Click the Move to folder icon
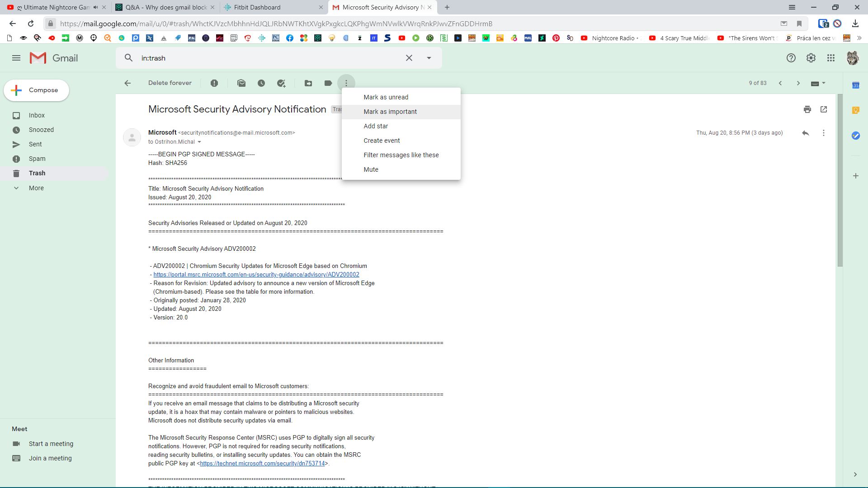 click(x=308, y=83)
